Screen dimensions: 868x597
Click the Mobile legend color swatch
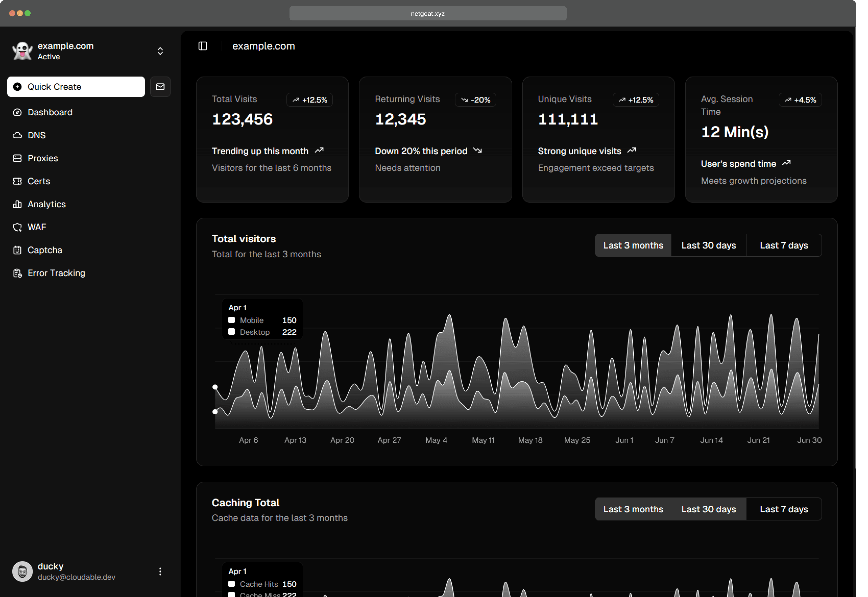[x=232, y=320]
